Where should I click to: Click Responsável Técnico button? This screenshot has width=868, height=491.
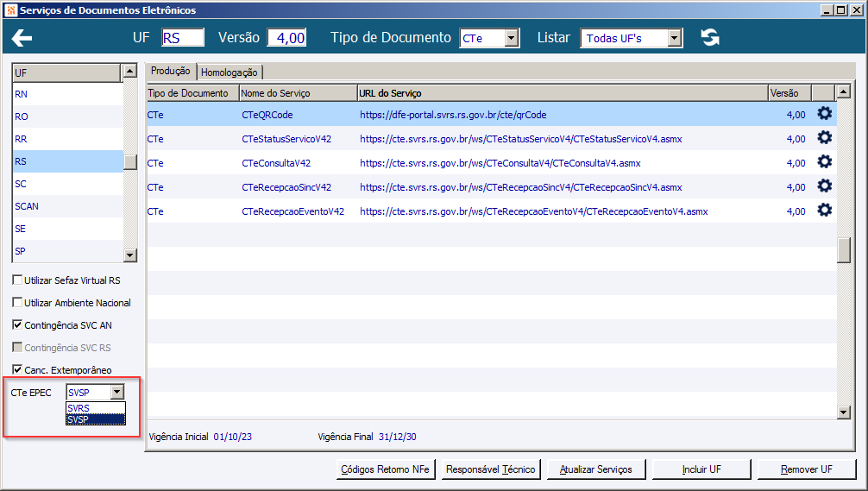490,469
